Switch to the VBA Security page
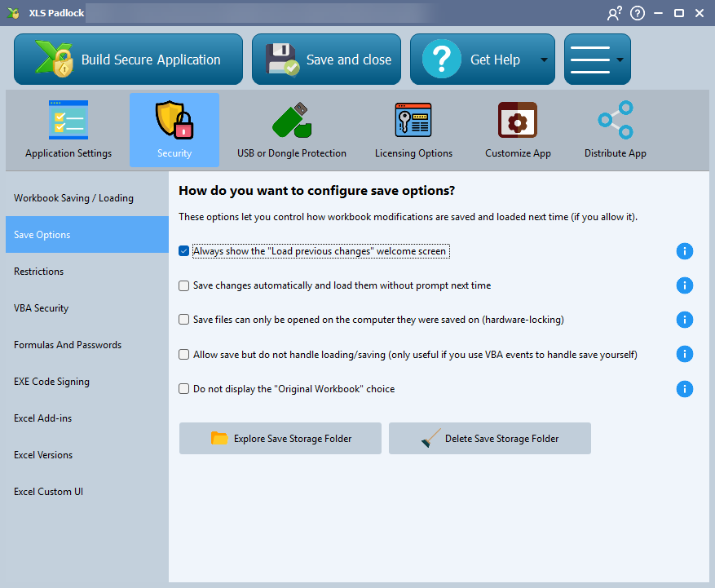The image size is (715, 588). tap(42, 308)
